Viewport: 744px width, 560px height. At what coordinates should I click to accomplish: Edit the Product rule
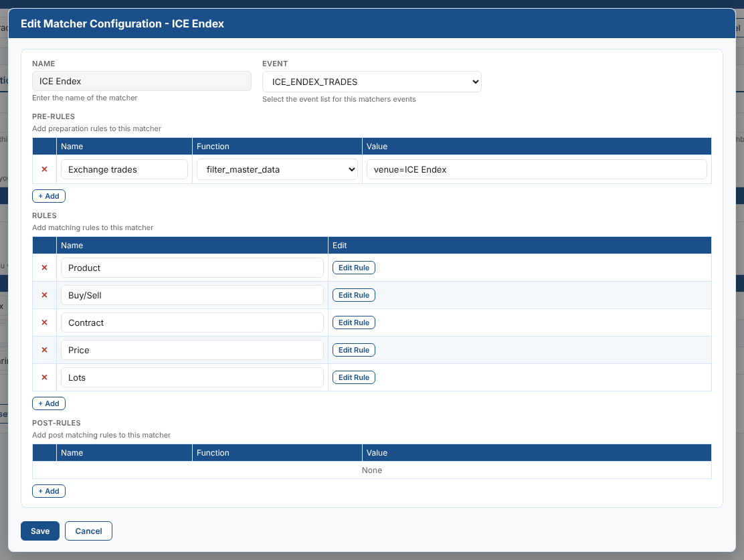(353, 268)
